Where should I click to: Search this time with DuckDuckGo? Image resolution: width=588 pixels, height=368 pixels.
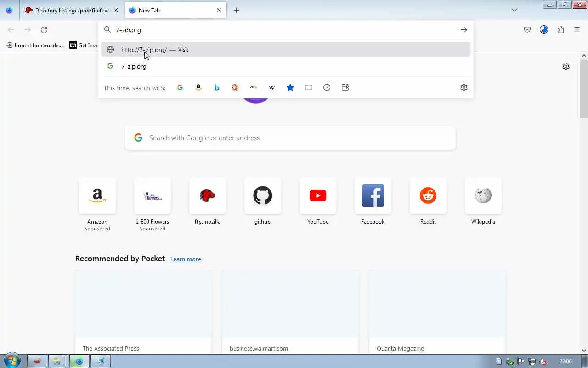point(235,87)
